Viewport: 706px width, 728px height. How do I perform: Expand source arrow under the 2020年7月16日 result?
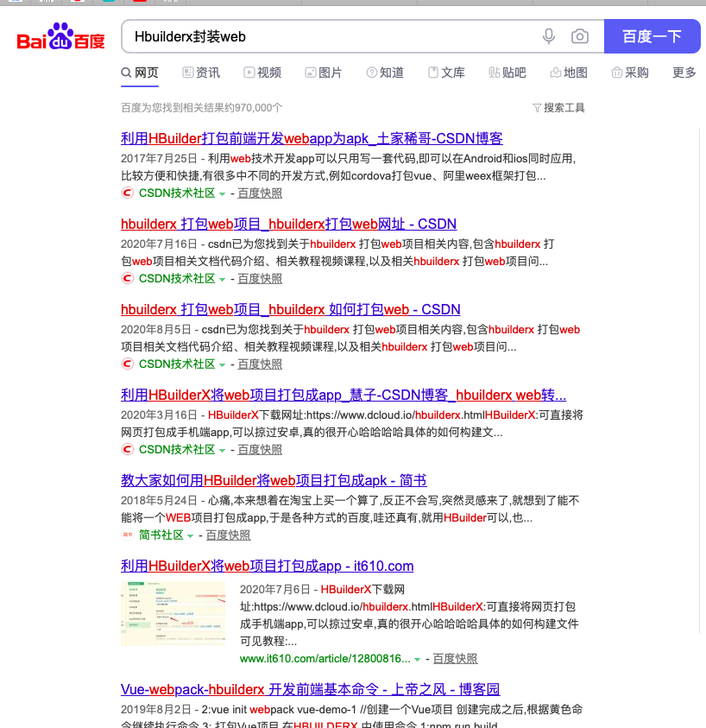[x=222, y=280]
